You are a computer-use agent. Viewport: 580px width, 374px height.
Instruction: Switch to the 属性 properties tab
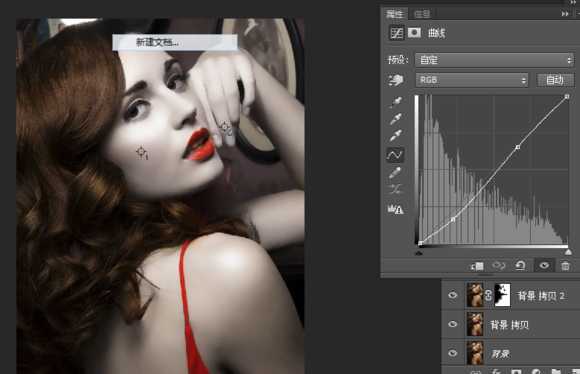[394, 14]
